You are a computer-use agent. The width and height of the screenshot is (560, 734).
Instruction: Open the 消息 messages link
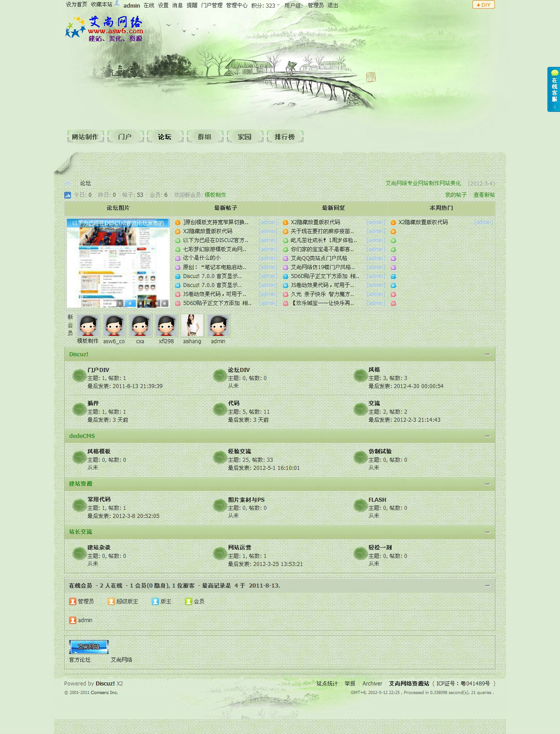tap(178, 5)
